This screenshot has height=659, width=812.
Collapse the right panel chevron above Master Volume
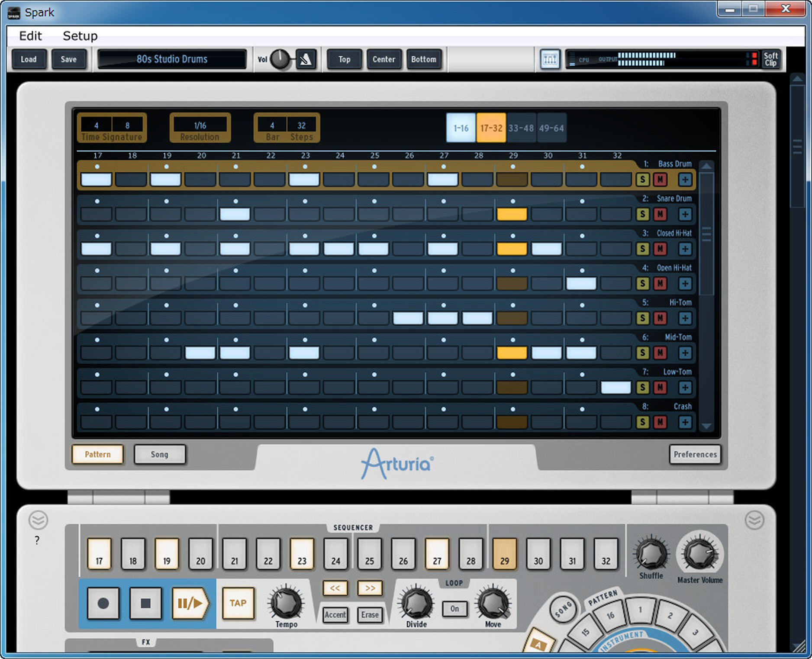(x=754, y=520)
